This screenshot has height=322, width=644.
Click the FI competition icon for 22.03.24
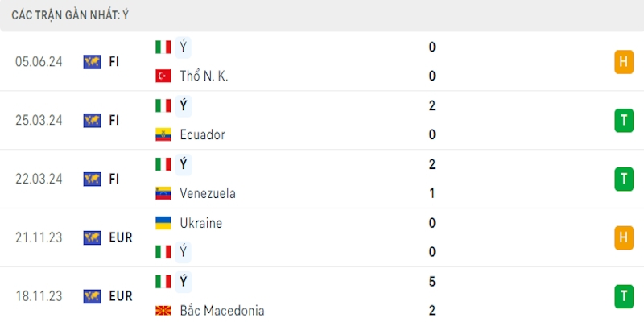pyautogui.click(x=92, y=179)
